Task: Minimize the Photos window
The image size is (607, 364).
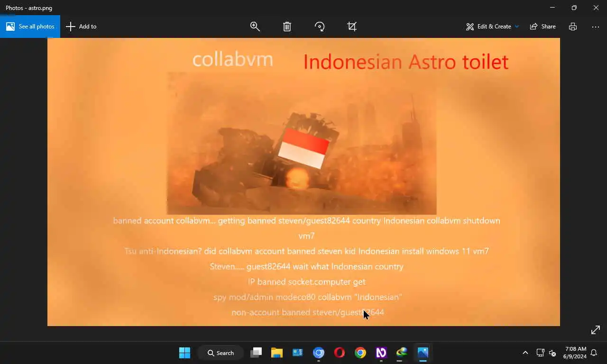Action: click(552, 8)
